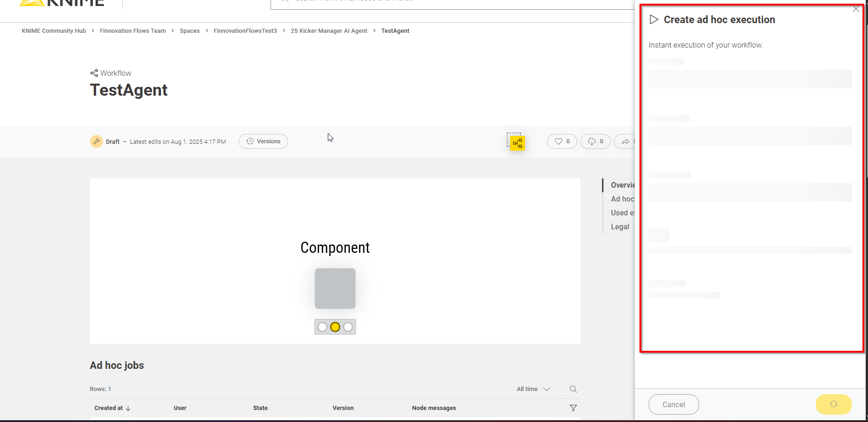This screenshot has height=422, width=868.
Task: Cancel the ad hoc execution
Action: (x=674, y=404)
